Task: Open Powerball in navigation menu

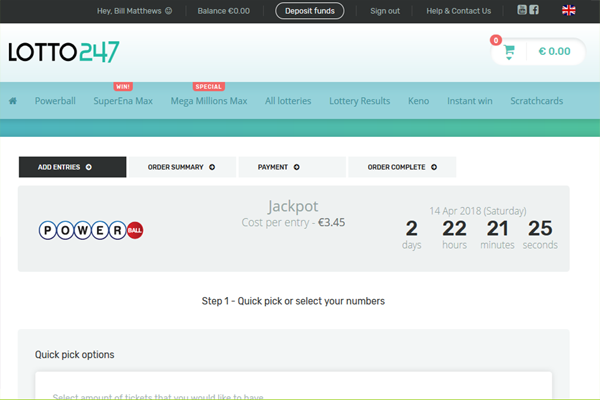Action: click(x=55, y=101)
